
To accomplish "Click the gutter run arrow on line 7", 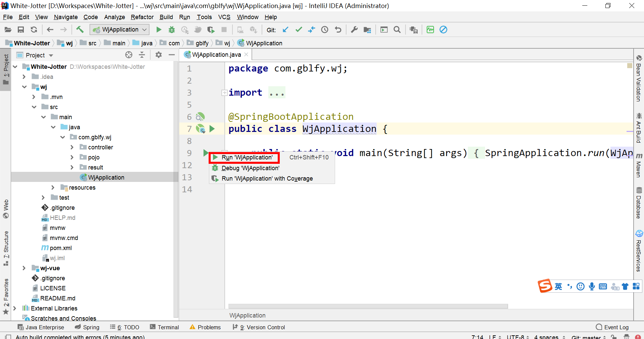I will tap(212, 129).
